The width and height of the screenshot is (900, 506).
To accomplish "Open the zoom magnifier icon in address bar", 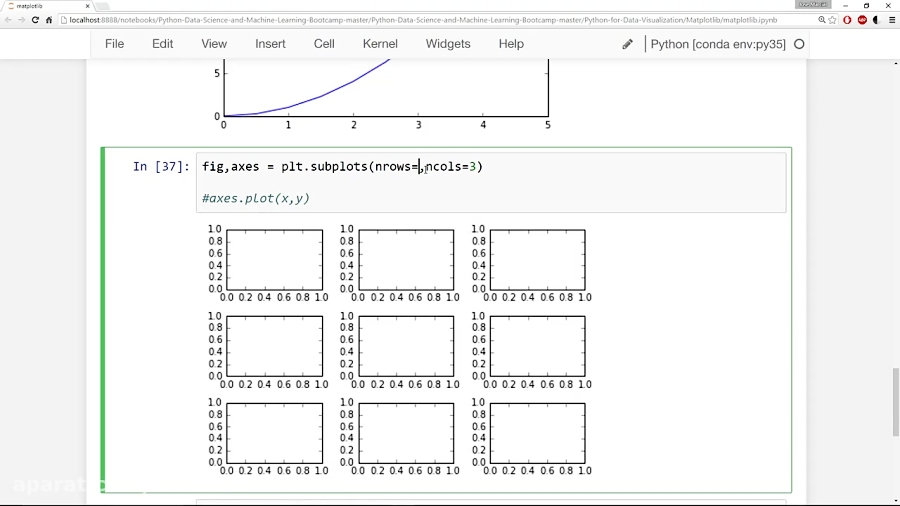I will click(x=821, y=20).
